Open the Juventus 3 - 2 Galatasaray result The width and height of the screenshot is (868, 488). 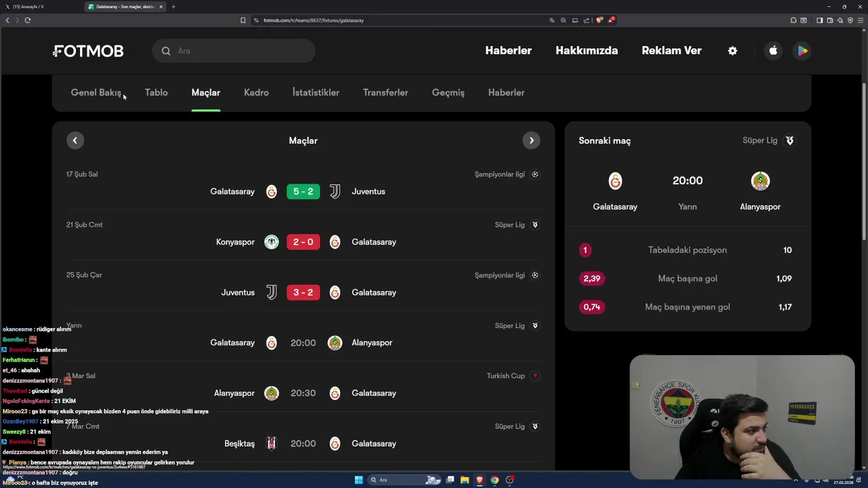303,293
